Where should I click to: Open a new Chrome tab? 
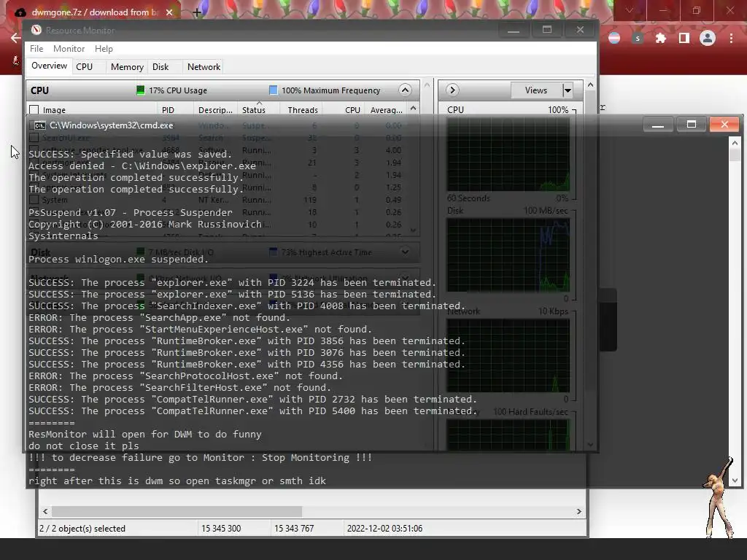[197, 13]
